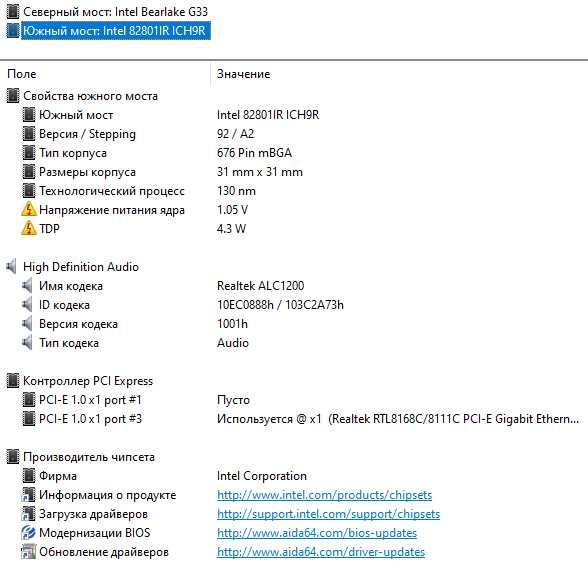Click the value Realtek ALC1200

(261, 286)
